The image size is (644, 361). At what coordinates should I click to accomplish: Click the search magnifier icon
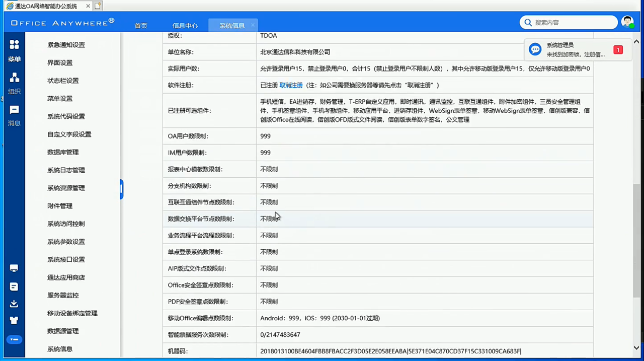[x=528, y=22]
